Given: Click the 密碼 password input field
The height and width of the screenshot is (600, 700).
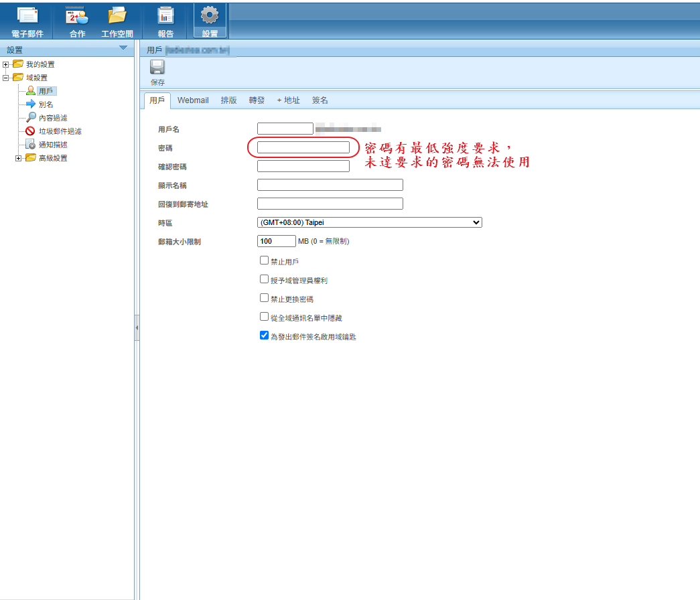Looking at the screenshot, I should (x=303, y=147).
